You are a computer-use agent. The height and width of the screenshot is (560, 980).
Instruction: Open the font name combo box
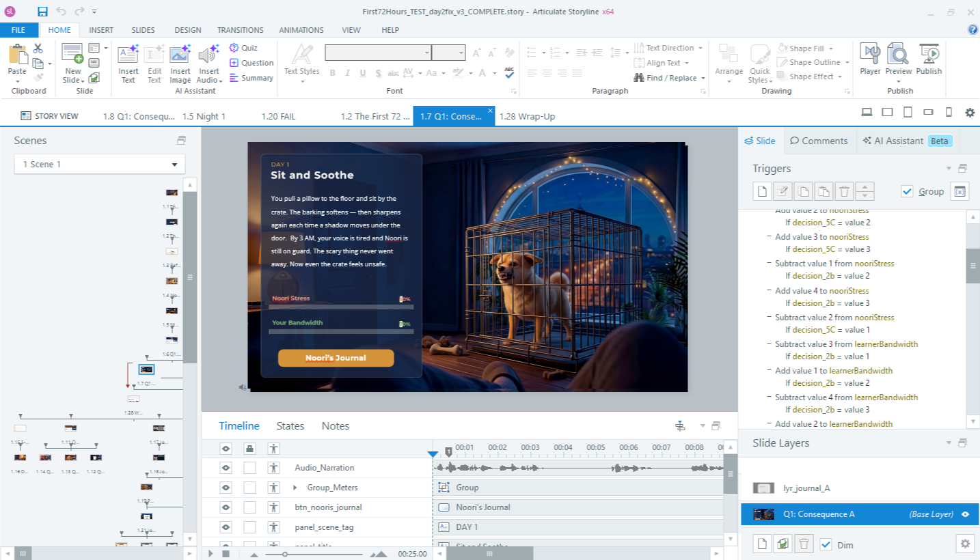[x=378, y=53]
